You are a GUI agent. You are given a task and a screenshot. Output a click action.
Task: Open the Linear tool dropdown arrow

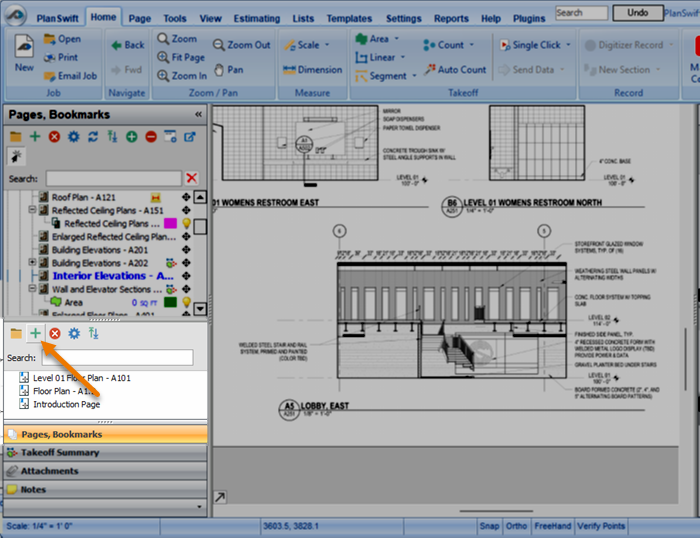coord(403,57)
